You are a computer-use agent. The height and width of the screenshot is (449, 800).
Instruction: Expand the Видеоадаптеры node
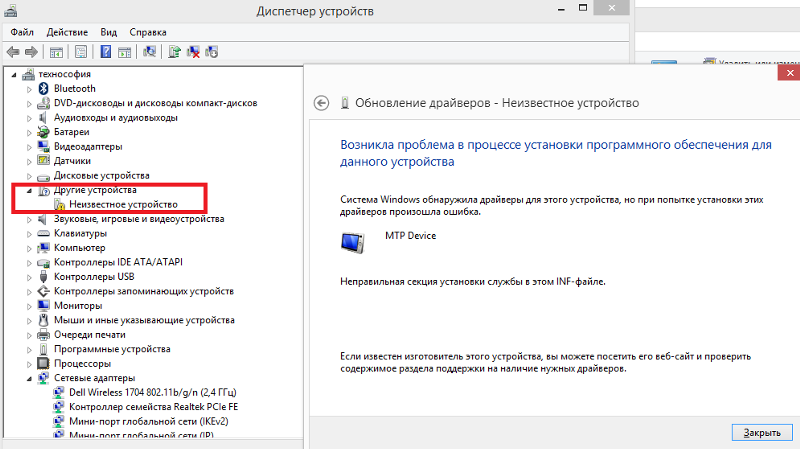click(29, 147)
